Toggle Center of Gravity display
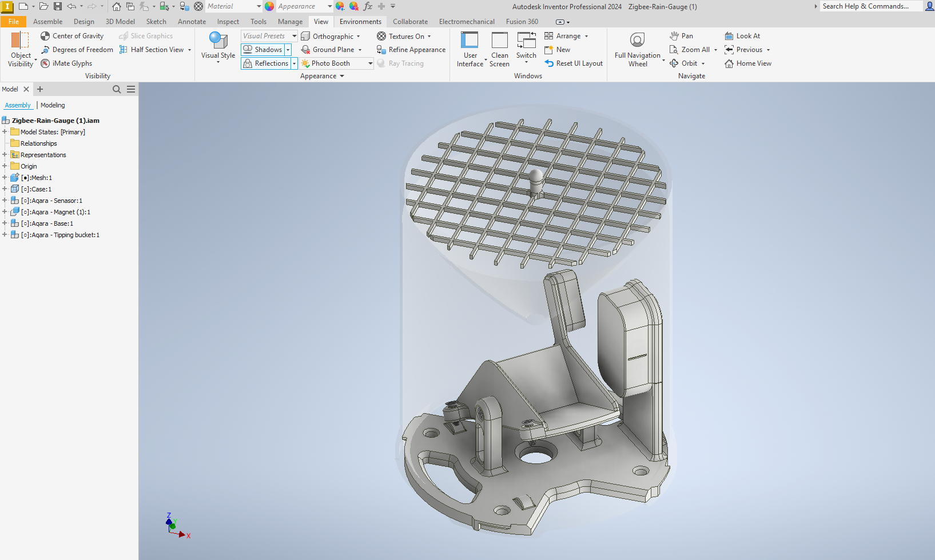The height and width of the screenshot is (560, 935). [x=72, y=36]
